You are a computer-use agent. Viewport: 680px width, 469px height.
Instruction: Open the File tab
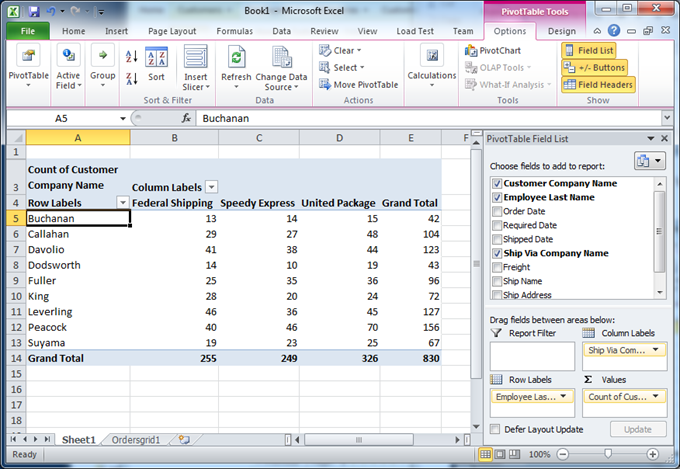28,31
